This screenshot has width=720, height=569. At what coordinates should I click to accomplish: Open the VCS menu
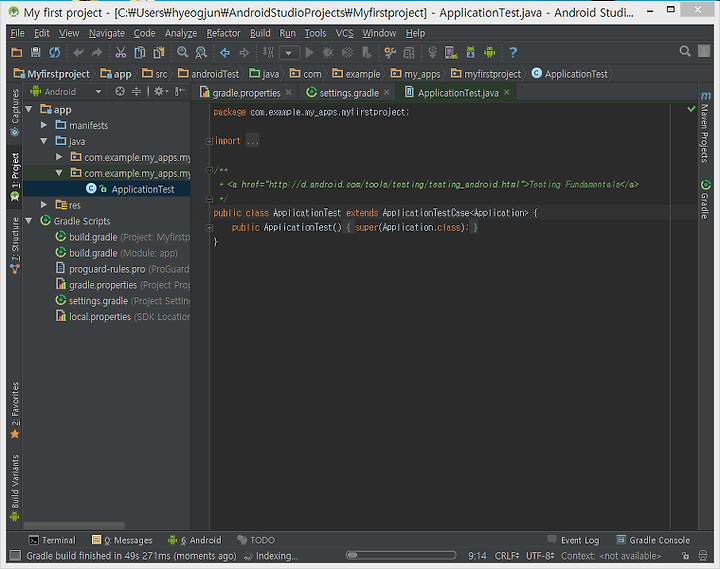coord(344,33)
